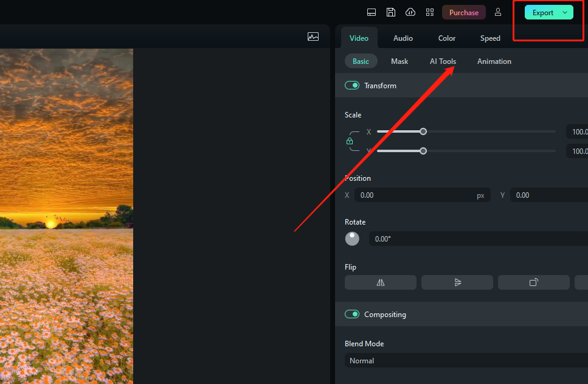Select the flip vertical icon

point(457,282)
